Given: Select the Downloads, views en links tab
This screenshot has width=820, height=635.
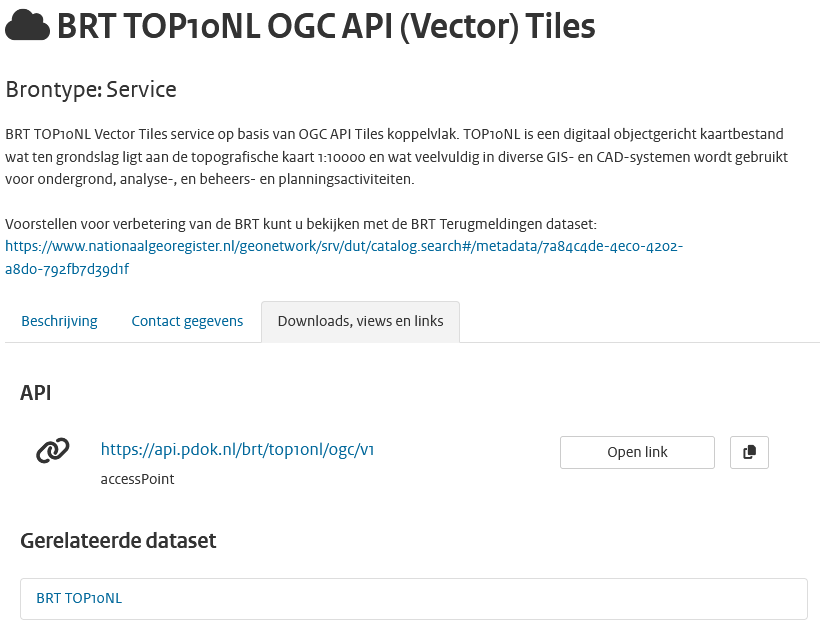Looking at the screenshot, I should (x=360, y=321).
